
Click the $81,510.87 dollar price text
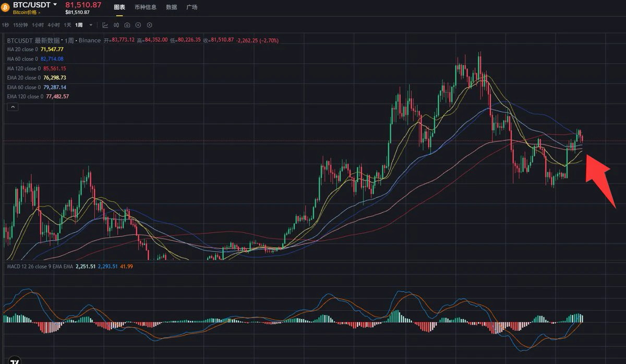[x=77, y=12]
